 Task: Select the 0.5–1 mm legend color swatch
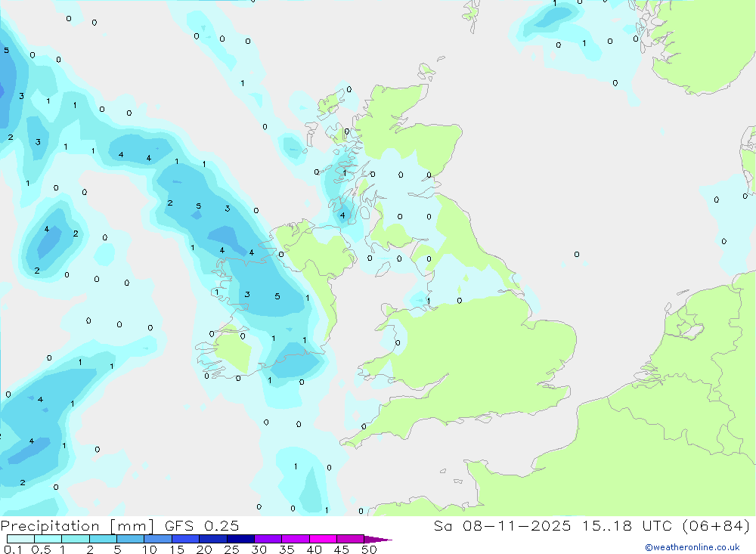[x=48, y=539]
